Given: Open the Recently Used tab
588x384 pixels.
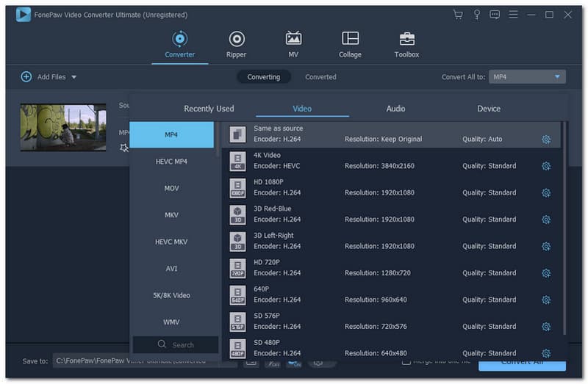Looking at the screenshot, I should click(x=209, y=109).
